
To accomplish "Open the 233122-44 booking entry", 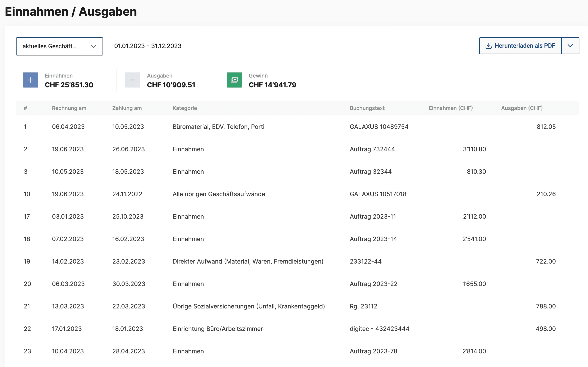I will (365, 261).
